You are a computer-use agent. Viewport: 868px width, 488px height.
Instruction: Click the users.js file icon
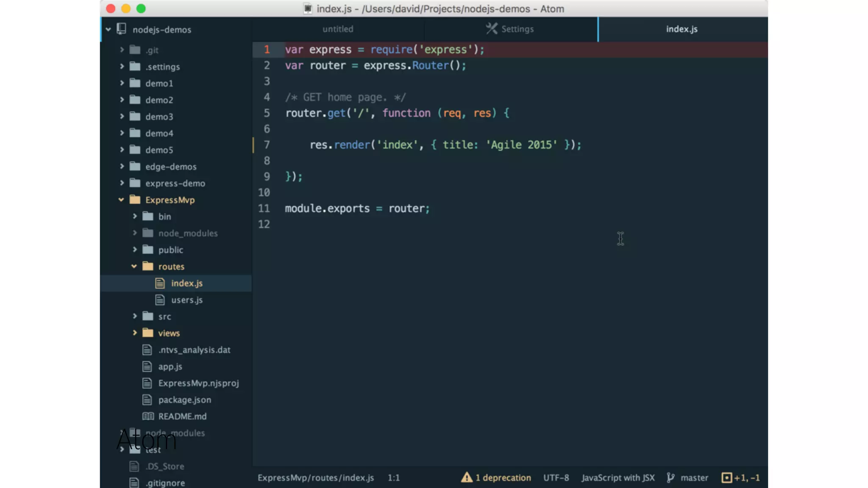[160, 300]
